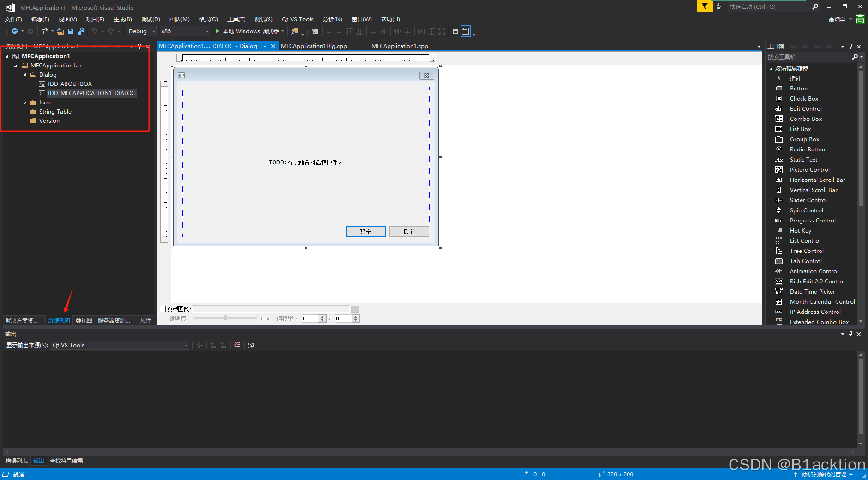Click 添加到源代码管理 in status bar
Screen dimensions: 868x480
coord(824,474)
